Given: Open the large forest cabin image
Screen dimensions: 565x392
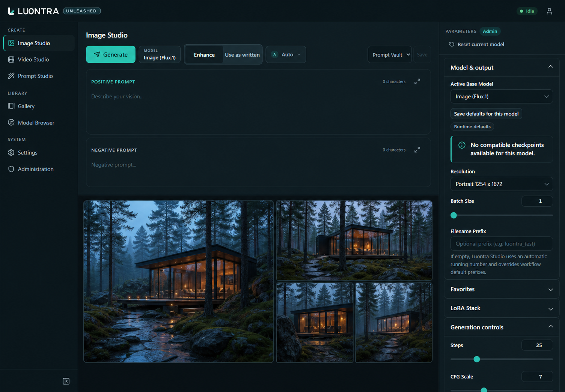Looking at the screenshot, I should pyautogui.click(x=178, y=281).
